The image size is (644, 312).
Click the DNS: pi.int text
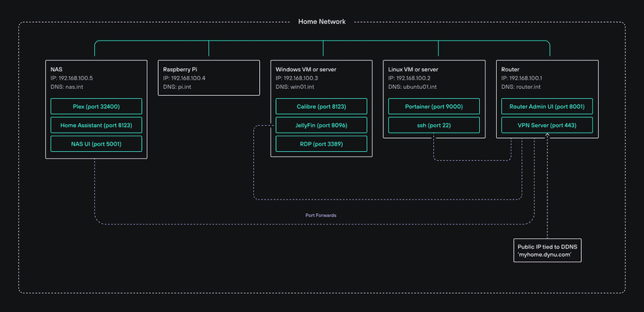click(179, 87)
